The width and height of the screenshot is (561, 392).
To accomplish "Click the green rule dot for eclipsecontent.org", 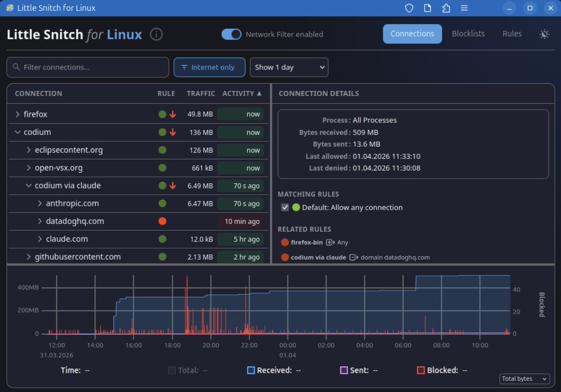I will pyautogui.click(x=162, y=150).
